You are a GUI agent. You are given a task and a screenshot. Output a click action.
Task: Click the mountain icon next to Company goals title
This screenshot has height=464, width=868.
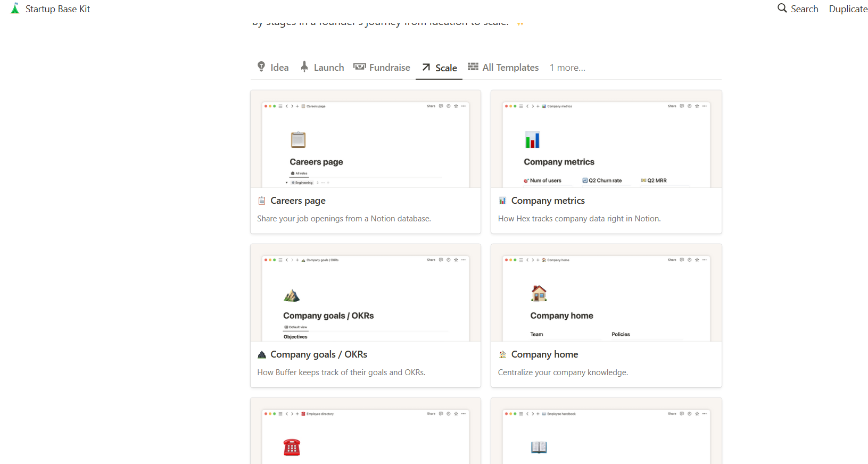point(262,354)
